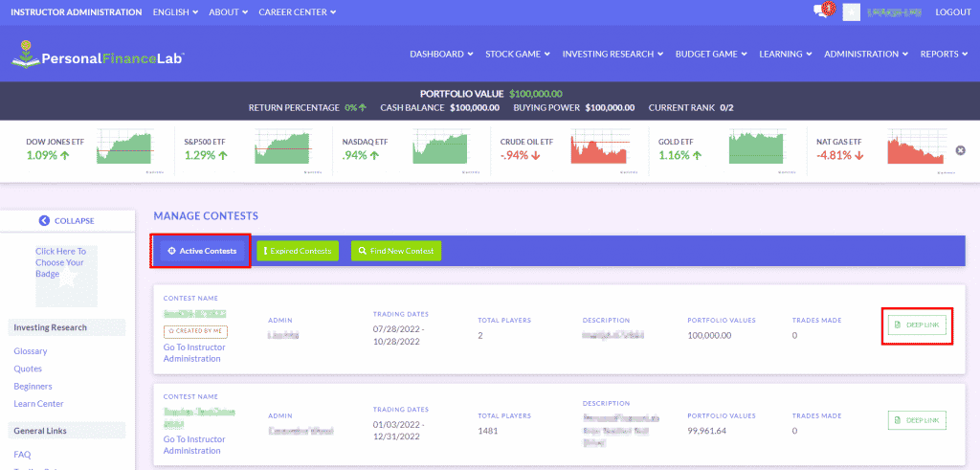This screenshot has height=470, width=980.
Task: Open the Quotes sidebar link
Action: [28, 369]
